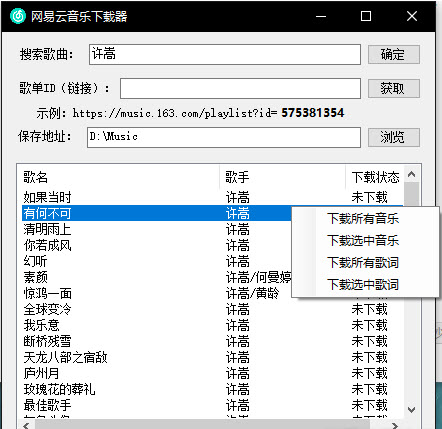
Task: Select song 有何不可
Action: 47,213
